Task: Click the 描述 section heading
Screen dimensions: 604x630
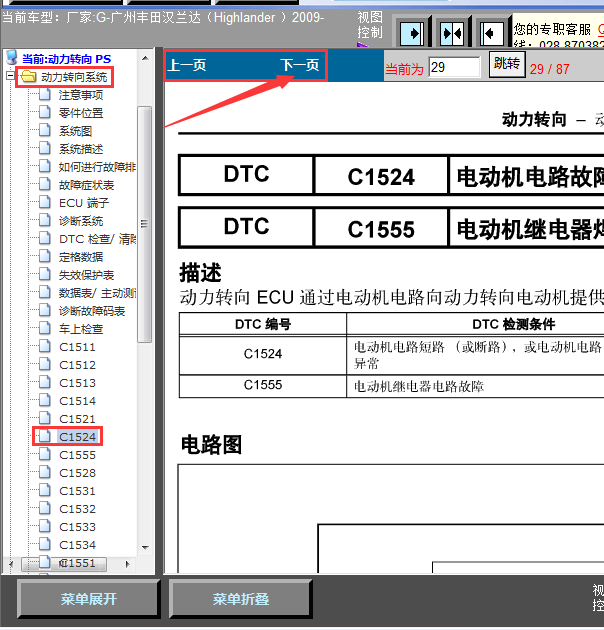Action: 200,273
